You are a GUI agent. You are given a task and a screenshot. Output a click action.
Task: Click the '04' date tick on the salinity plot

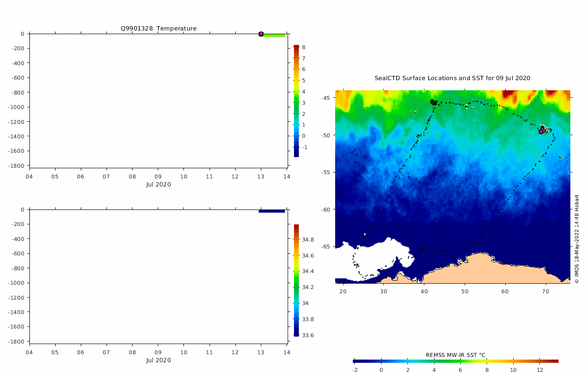29,352
